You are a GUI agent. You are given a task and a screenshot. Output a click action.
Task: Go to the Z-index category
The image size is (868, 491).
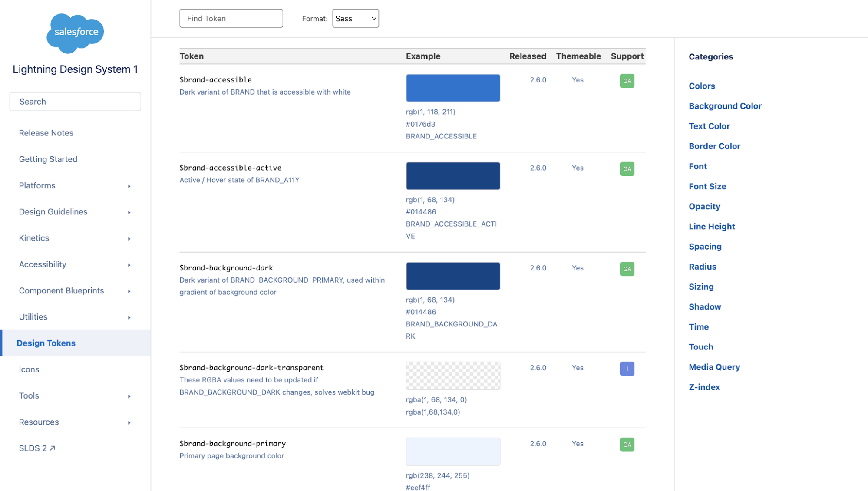point(704,387)
